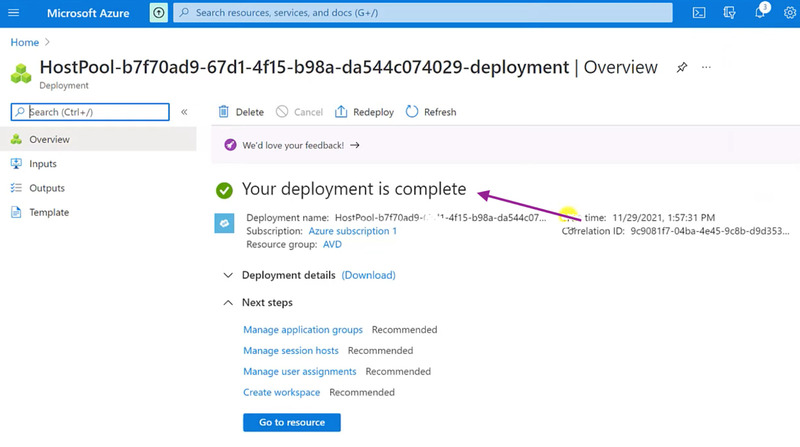800x447 pixels.
Task: Open the notifications bell
Action: (x=760, y=13)
